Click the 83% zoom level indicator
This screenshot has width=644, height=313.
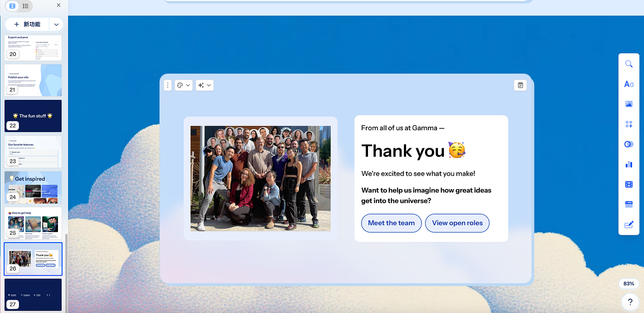629,284
